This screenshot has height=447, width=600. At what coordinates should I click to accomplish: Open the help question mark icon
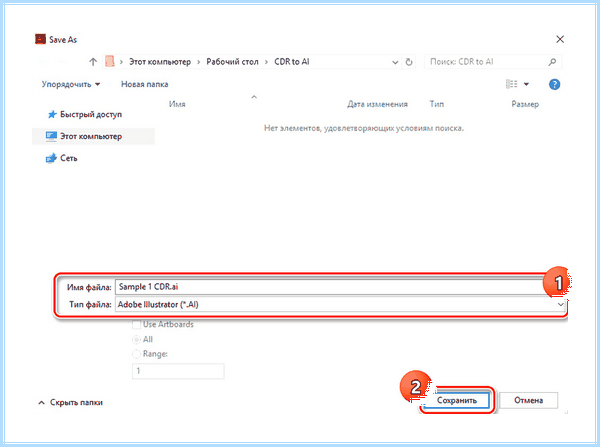point(554,84)
